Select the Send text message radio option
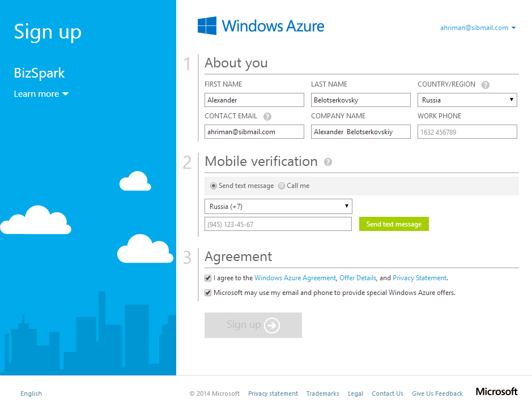The image size is (532, 411). [x=214, y=186]
